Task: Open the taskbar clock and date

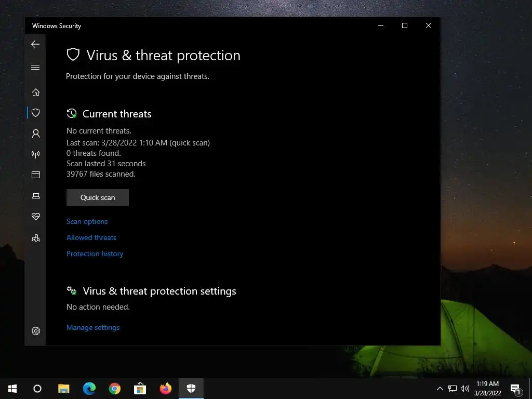Action: (487, 389)
